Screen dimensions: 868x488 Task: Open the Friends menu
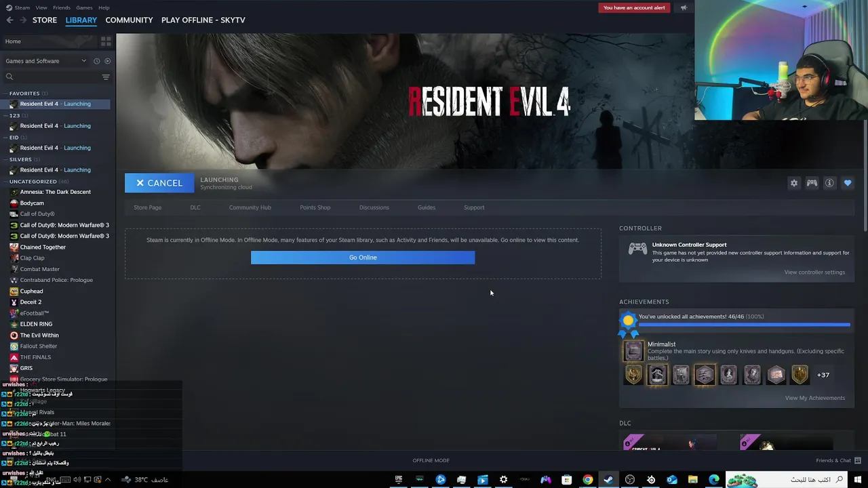[x=62, y=7]
